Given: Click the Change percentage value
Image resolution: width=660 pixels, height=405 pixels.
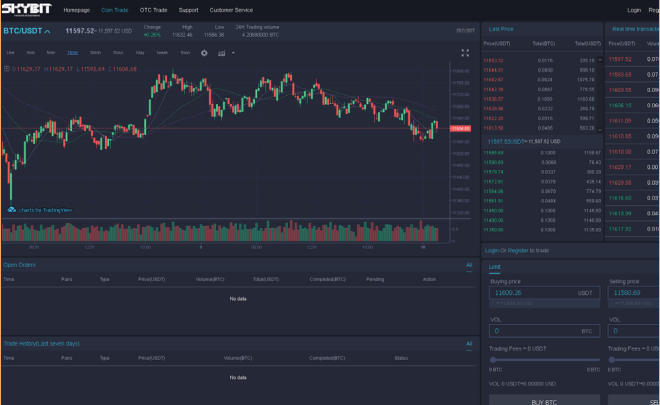Looking at the screenshot, I should tap(152, 35).
